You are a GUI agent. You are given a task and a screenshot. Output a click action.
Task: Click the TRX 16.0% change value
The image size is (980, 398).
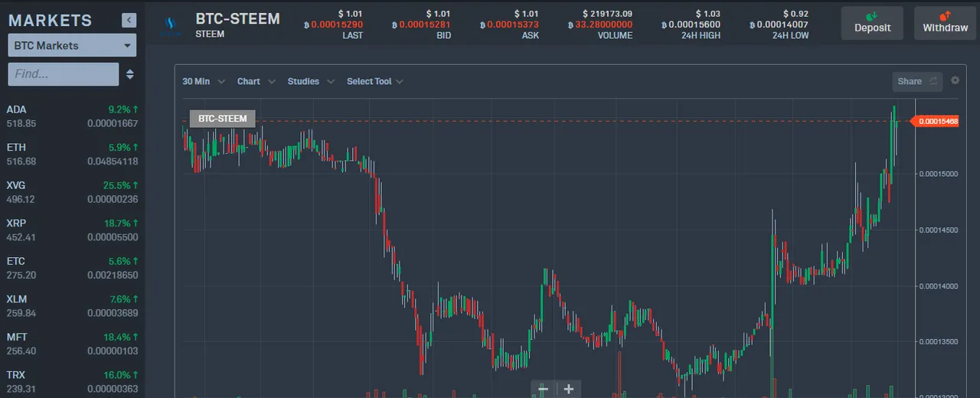(121, 375)
